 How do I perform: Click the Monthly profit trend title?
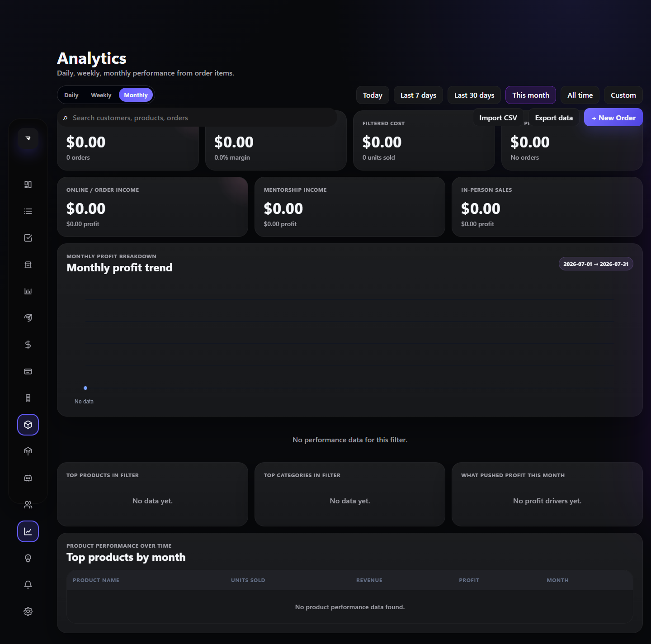pyautogui.click(x=119, y=268)
